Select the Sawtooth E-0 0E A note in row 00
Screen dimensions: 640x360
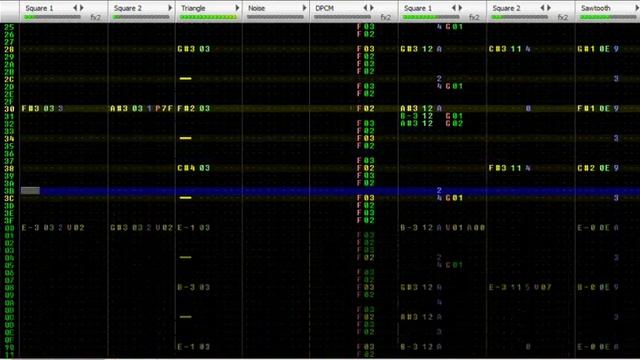pyautogui.click(x=598, y=228)
